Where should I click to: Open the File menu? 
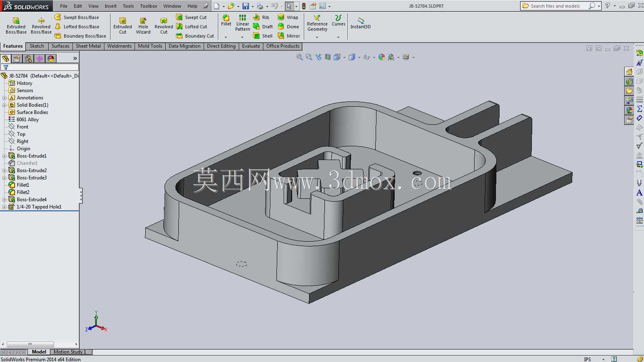(x=64, y=6)
